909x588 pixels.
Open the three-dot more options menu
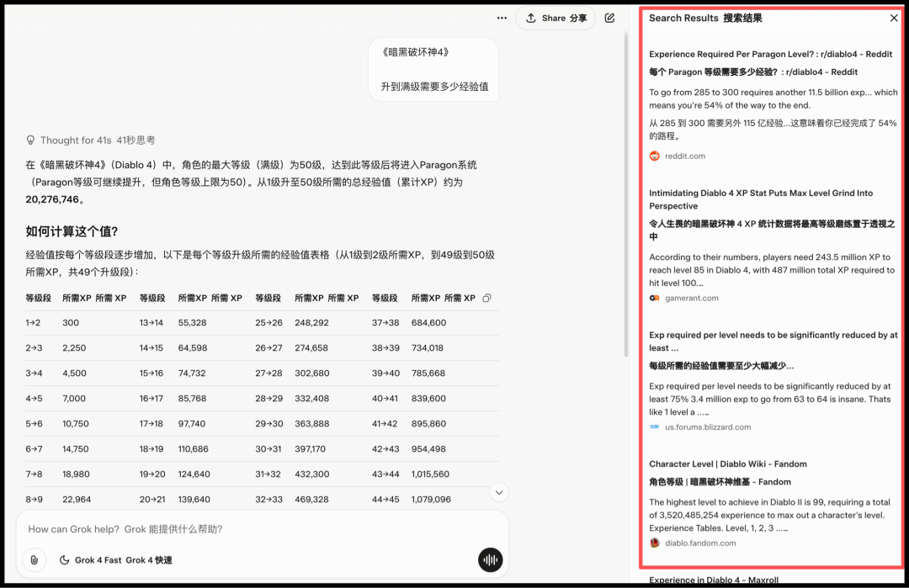pos(502,18)
